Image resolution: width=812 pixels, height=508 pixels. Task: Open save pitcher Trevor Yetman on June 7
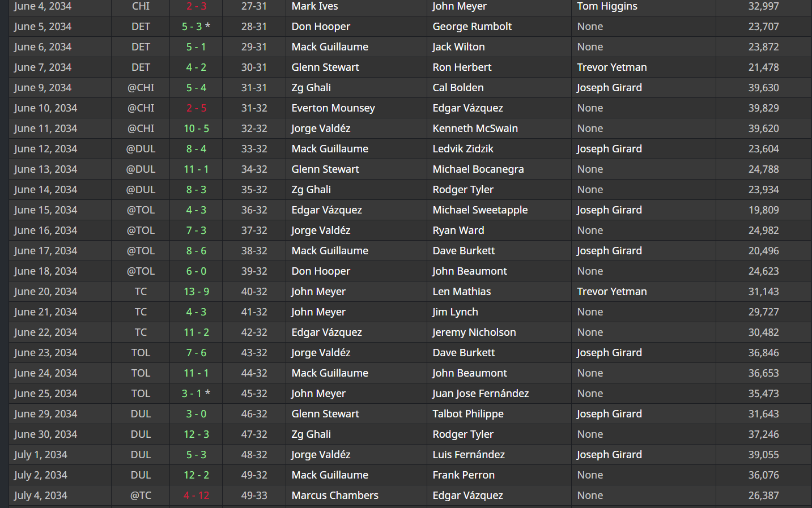pyautogui.click(x=612, y=67)
